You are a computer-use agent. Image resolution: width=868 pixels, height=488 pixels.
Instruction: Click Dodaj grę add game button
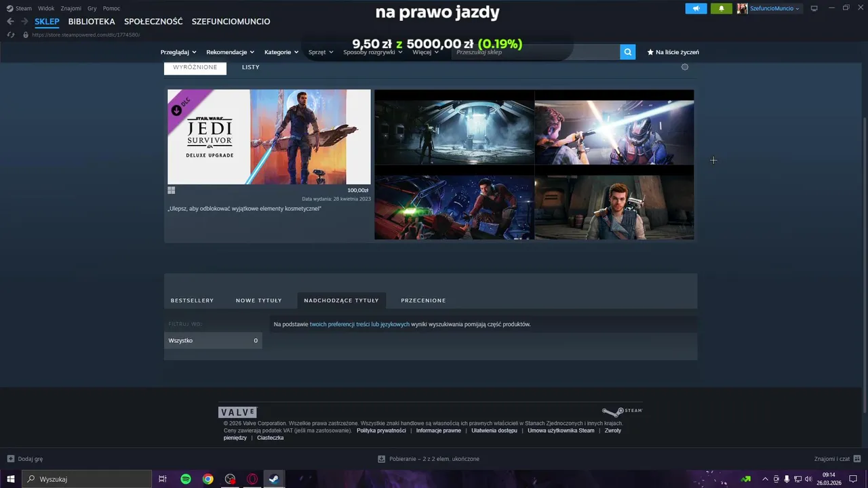click(25, 459)
